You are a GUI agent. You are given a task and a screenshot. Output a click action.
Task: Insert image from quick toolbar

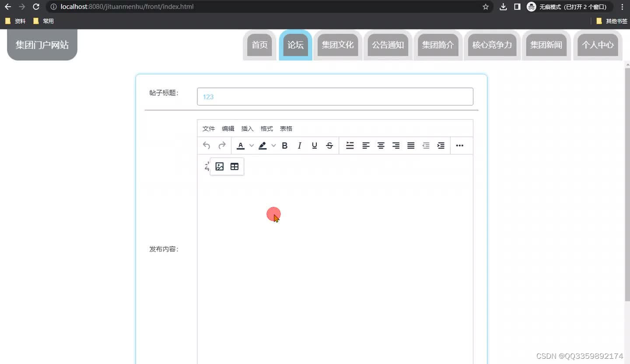(220, 167)
